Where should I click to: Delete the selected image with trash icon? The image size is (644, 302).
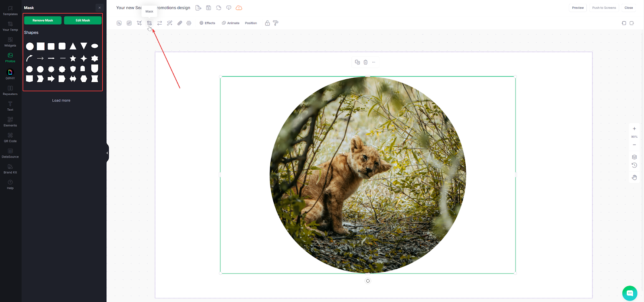365,62
